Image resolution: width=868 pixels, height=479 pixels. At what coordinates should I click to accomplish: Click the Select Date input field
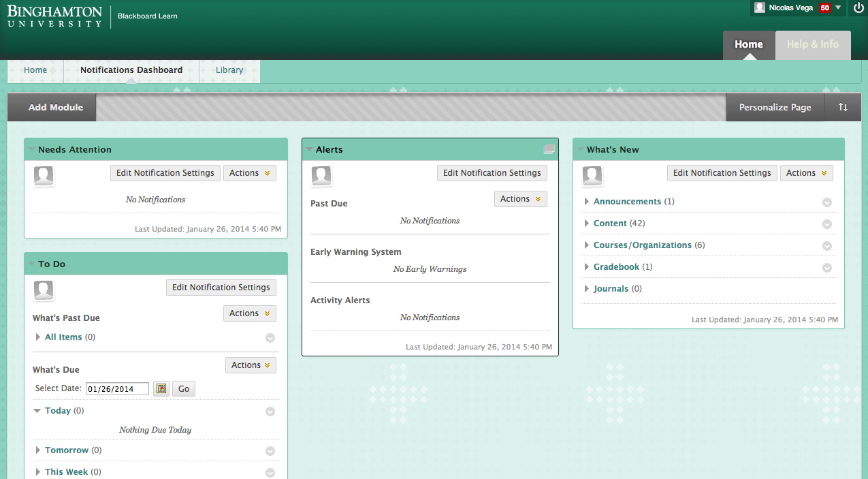(117, 389)
